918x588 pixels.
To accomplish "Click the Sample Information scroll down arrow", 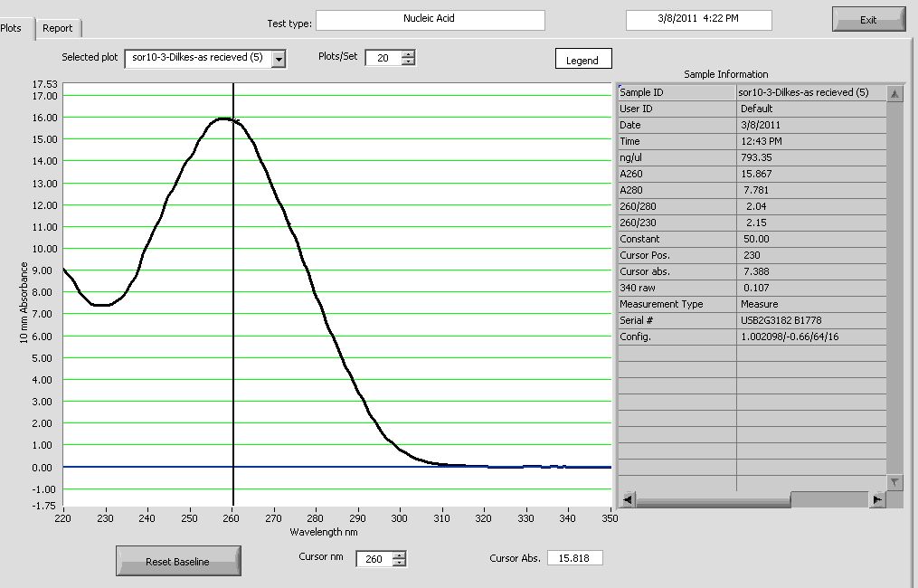I will [894, 482].
